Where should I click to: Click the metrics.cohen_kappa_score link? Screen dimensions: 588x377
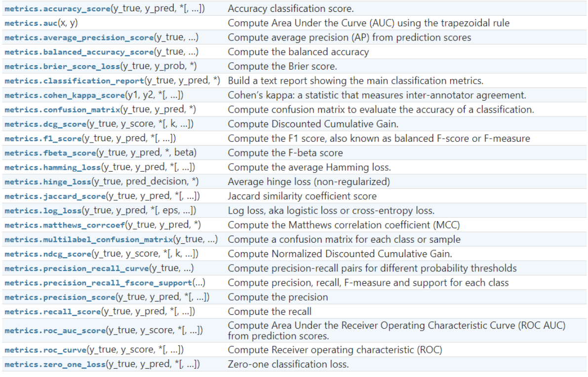tap(65, 95)
